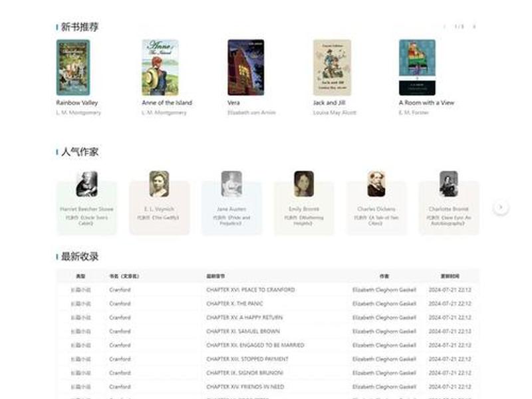Click the 最新收录 section heading
The width and height of the screenshot is (532, 399).
click(x=80, y=257)
